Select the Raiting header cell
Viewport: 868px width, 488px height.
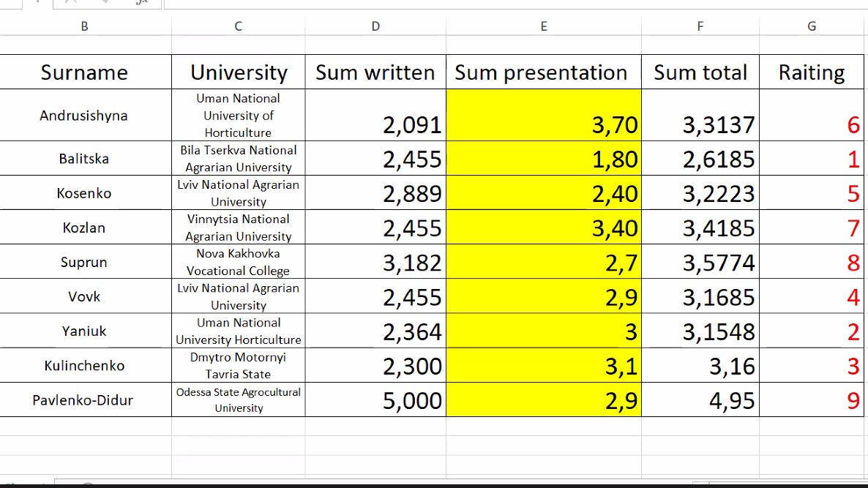click(x=812, y=72)
